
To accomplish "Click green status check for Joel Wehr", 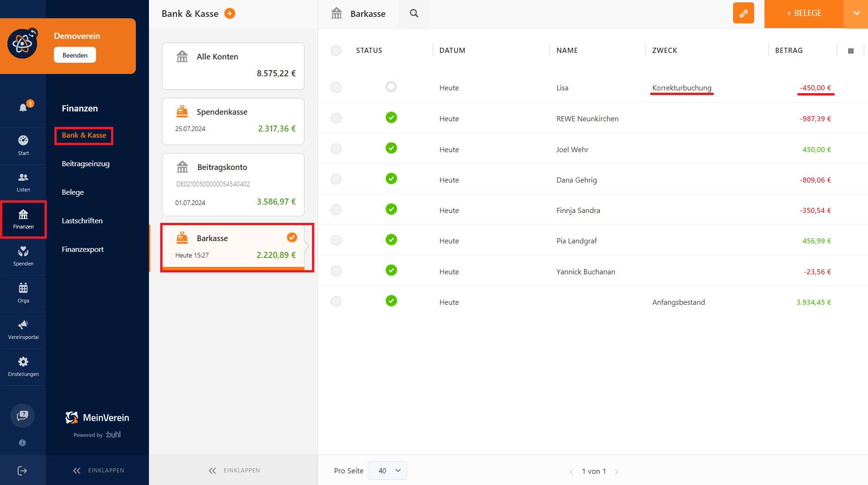I will pos(391,148).
